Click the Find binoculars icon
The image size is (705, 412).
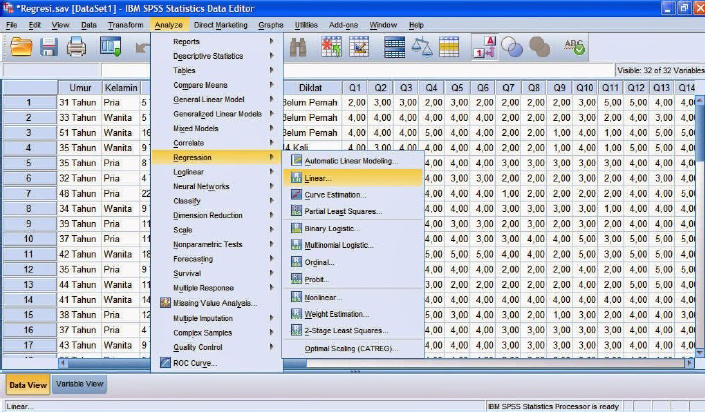[x=298, y=47]
